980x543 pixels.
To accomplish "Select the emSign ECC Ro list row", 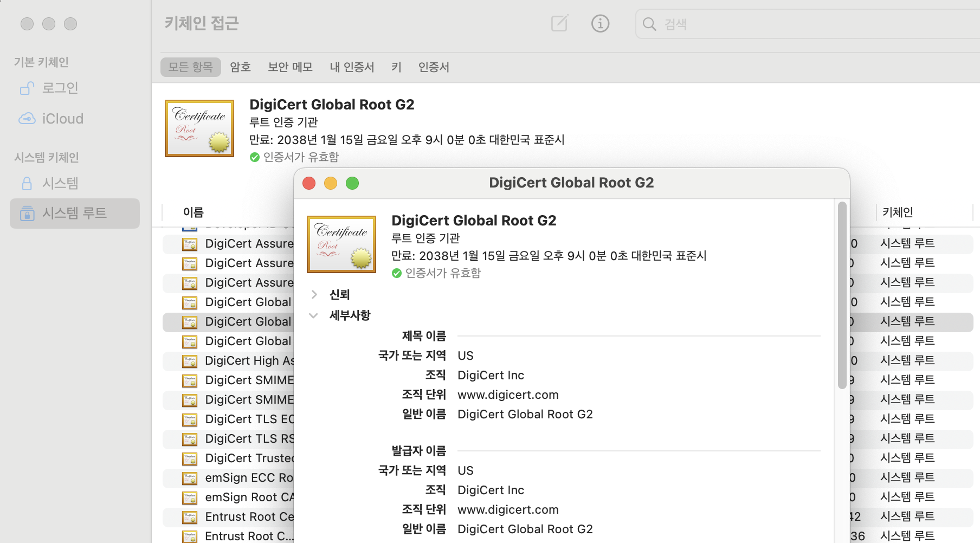I will coord(228,478).
